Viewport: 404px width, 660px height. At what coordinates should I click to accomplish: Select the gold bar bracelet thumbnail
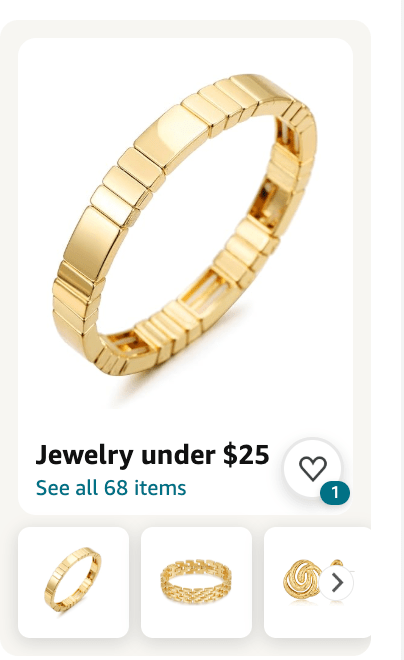coord(73,582)
